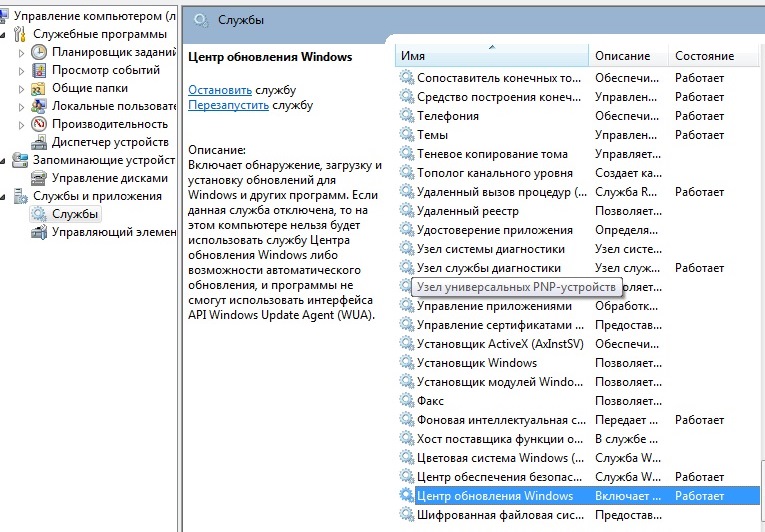Sort services by the Имя column header
The image size is (765, 532).
(x=490, y=56)
